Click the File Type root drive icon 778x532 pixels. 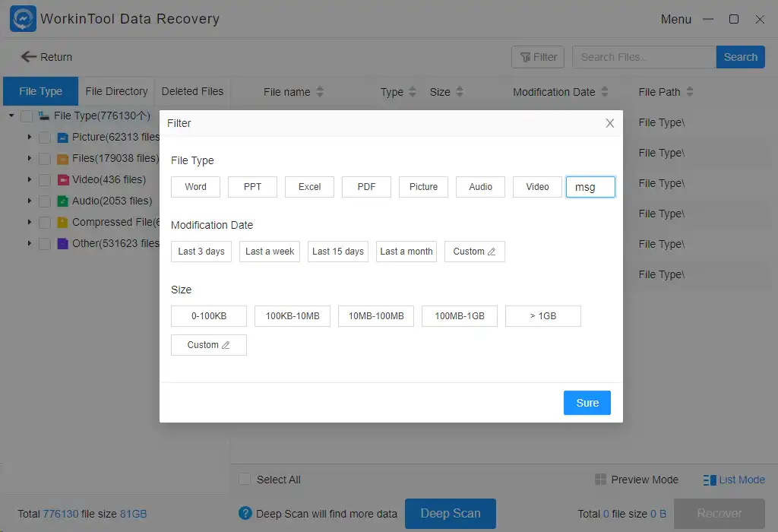coord(43,116)
